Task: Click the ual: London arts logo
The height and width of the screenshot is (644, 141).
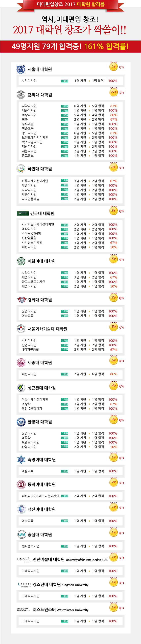Action: [24, 559]
